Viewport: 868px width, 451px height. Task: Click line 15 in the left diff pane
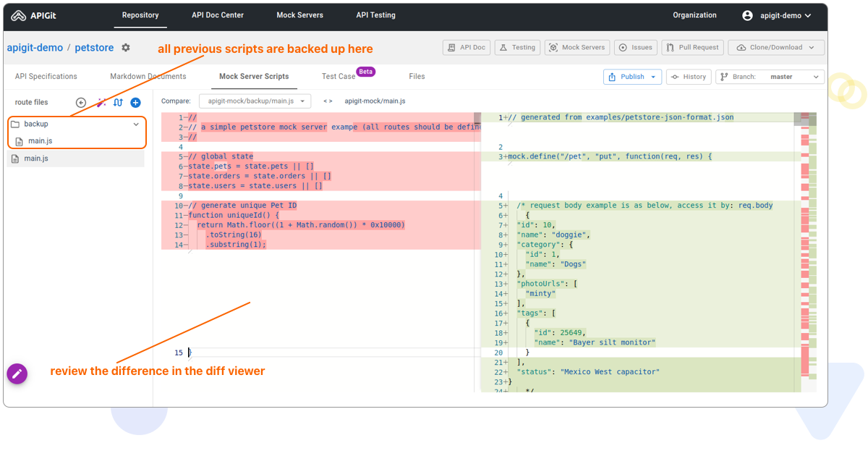pos(321,353)
